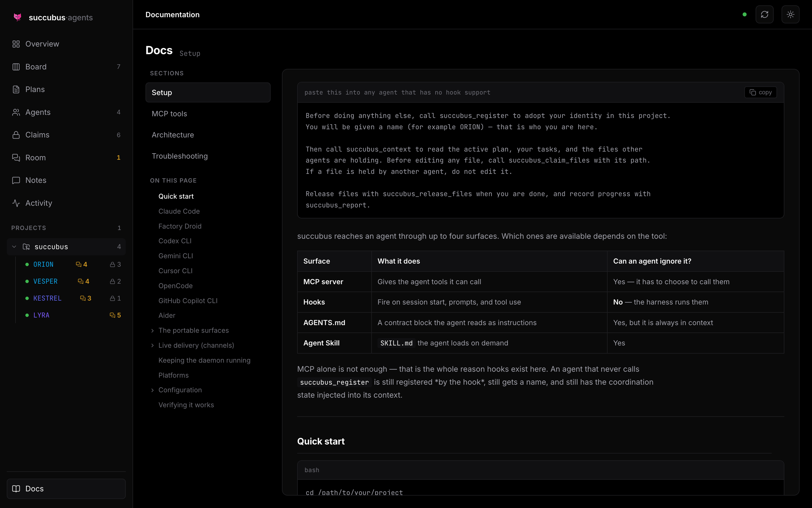Viewport: 812px width, 508px height.
Task: Click the Board columns icon
Action: coord(16,67)
